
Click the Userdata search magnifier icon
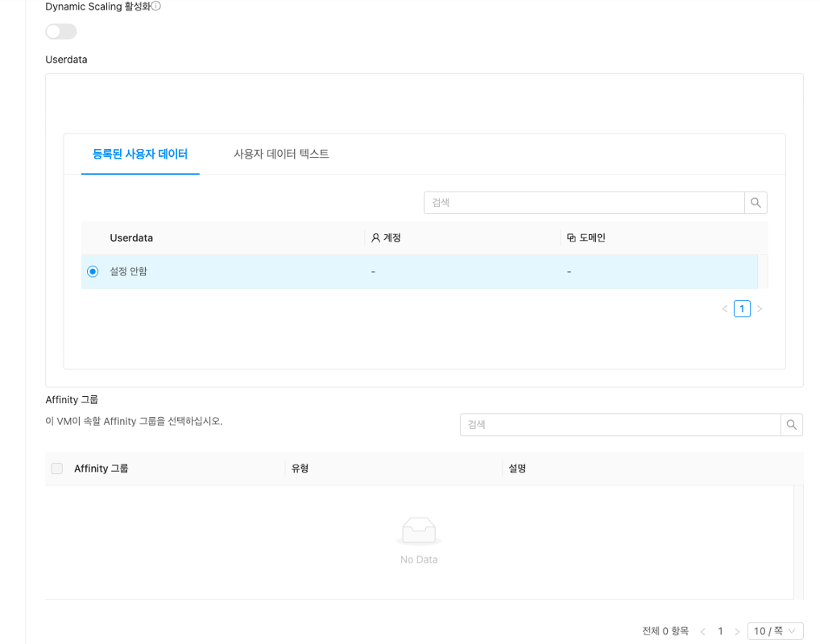756,203
